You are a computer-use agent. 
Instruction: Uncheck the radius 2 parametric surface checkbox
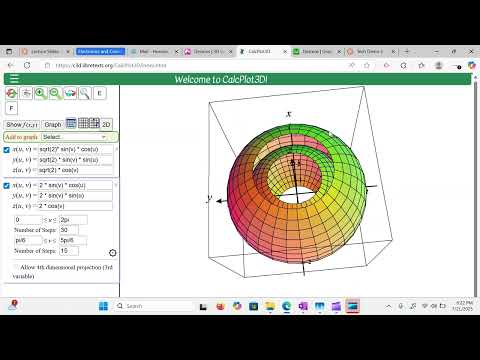(6, 186)
